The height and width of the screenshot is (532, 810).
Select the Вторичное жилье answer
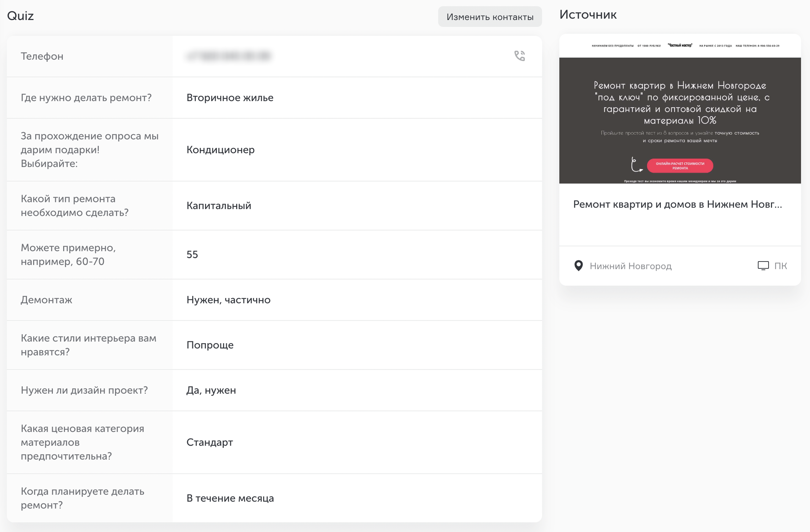coord(230,98)
